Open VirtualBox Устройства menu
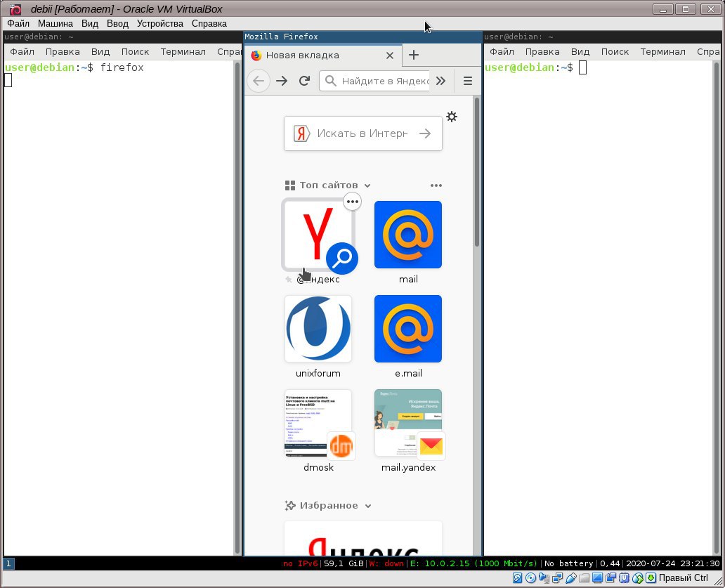This screenshot has width=725, height=588. tap(160, 24)
